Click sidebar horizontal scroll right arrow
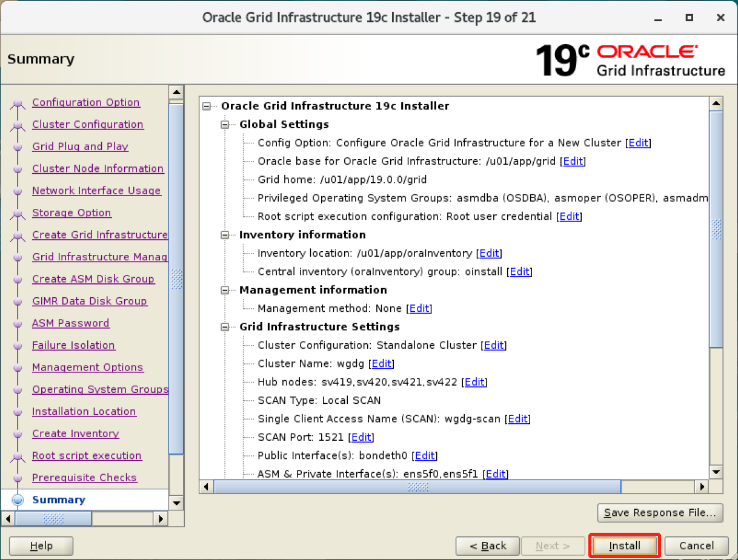This screenshot has width=738, height=560. 161,519
